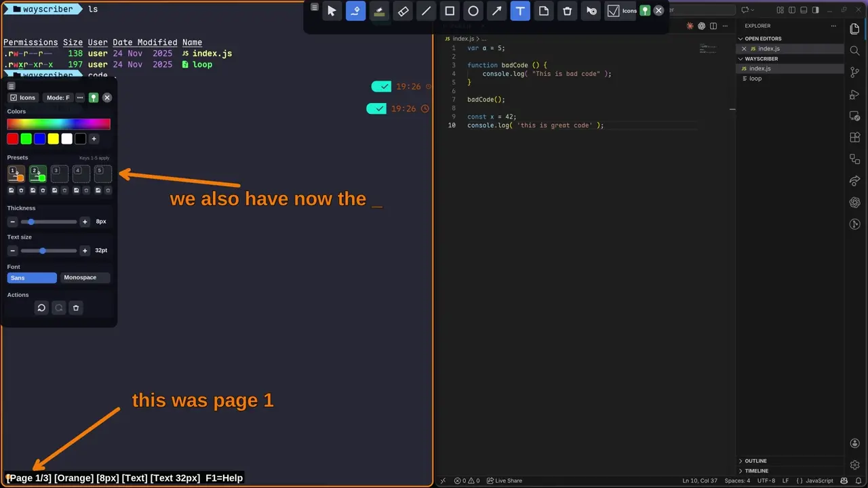Apply preset 1 orange text
The height and width of the screenshot is (488, 868).
pyautogui.click(x=16, y=174)
